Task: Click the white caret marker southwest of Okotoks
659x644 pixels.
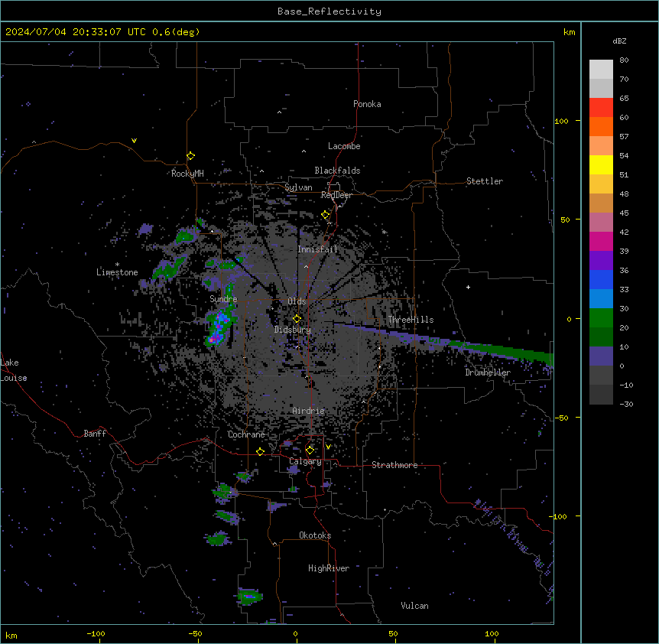Action: pyautogui.click(x=274, y=544)
